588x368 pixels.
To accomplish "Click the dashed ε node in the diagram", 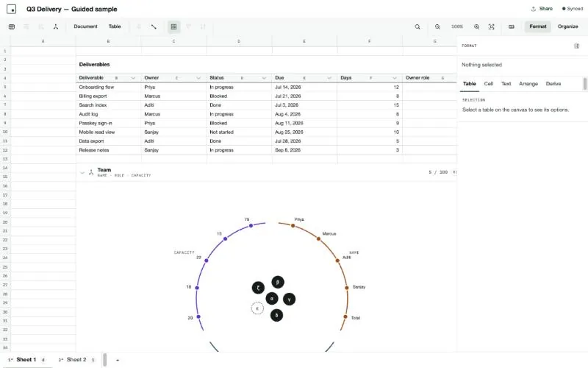I will click(x=257, y=308).
